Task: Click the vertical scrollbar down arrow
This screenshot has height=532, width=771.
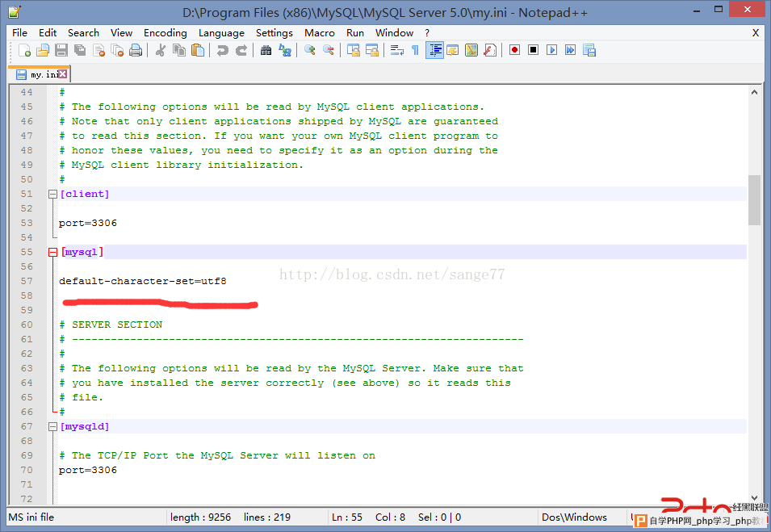Action: pos(754,498)
